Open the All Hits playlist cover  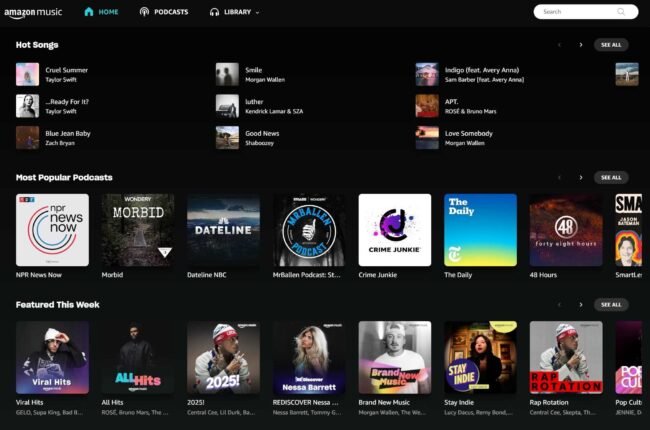[138, 357]
